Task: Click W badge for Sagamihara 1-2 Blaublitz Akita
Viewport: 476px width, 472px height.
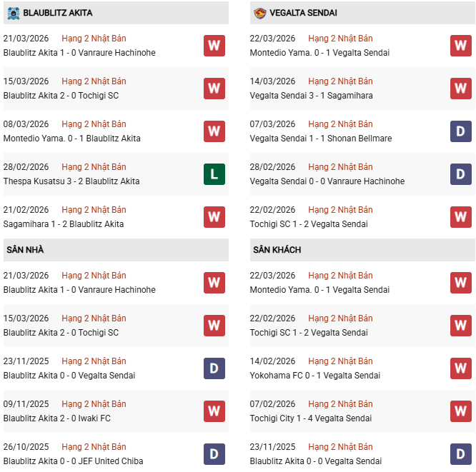Action: (214, 216)
